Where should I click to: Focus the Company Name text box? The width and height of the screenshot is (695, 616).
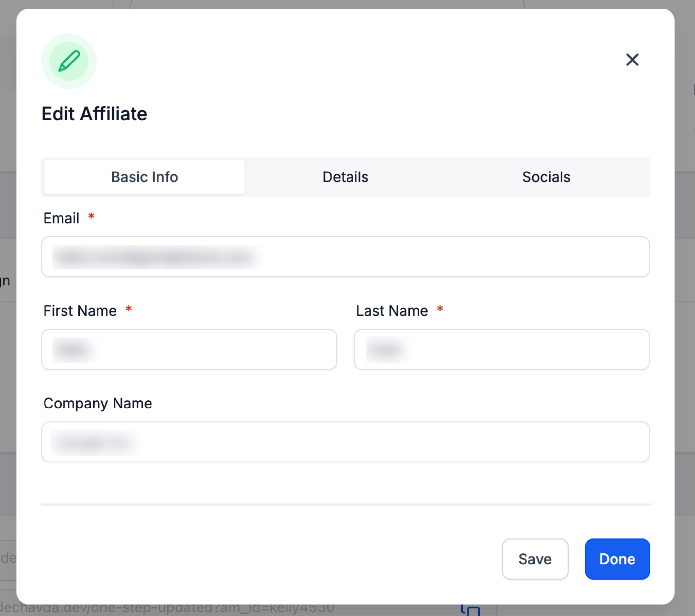point(345,442)
